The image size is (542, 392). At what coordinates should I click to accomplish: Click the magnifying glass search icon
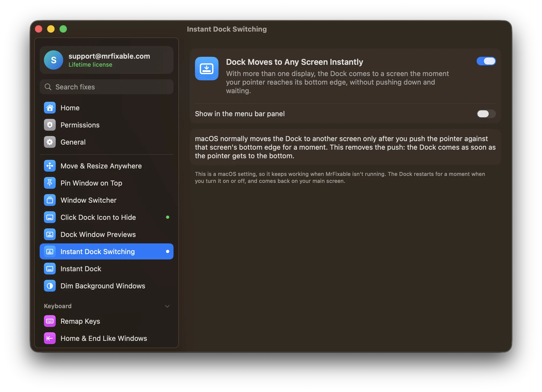pyautogui.click(x=48, y=87)
